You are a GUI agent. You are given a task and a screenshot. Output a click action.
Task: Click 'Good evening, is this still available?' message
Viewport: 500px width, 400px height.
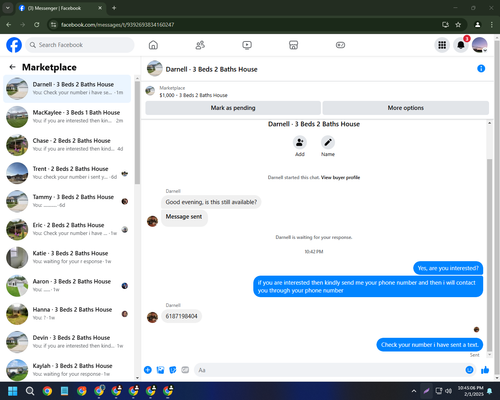click(211, 202)
